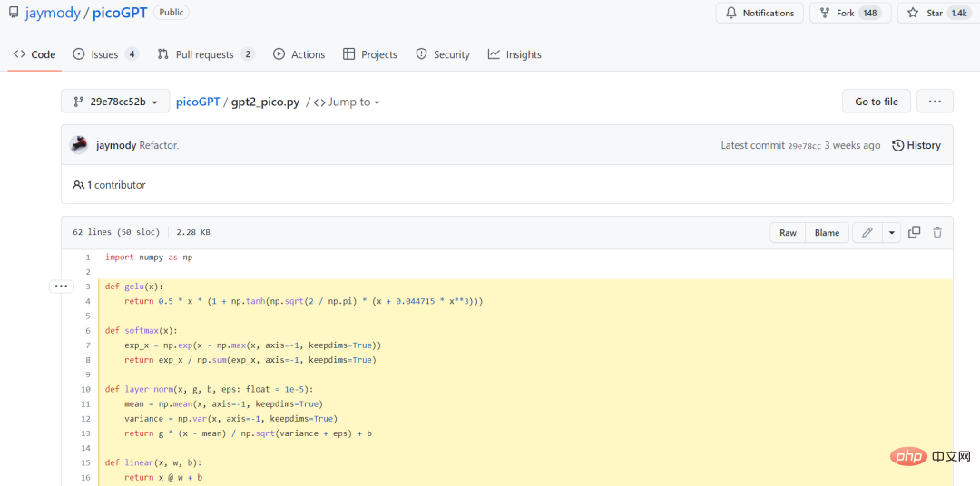Click the '2.28 KB' file size text
Image resolution: width=980 pixels, height=486 pixels.
(193, 232)
